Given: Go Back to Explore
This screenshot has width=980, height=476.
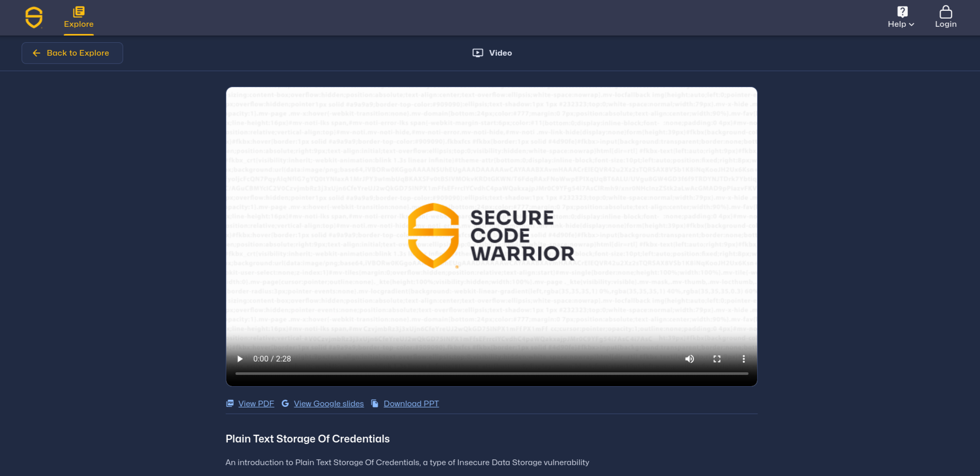Looking at the screenshot, I should [x=72, y=53].
